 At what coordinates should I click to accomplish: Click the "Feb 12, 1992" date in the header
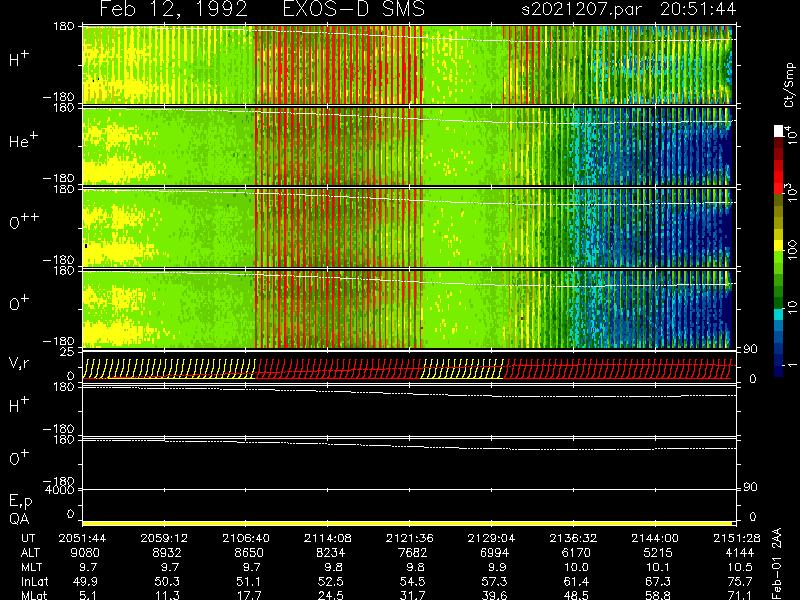click(x=173, y=9)
